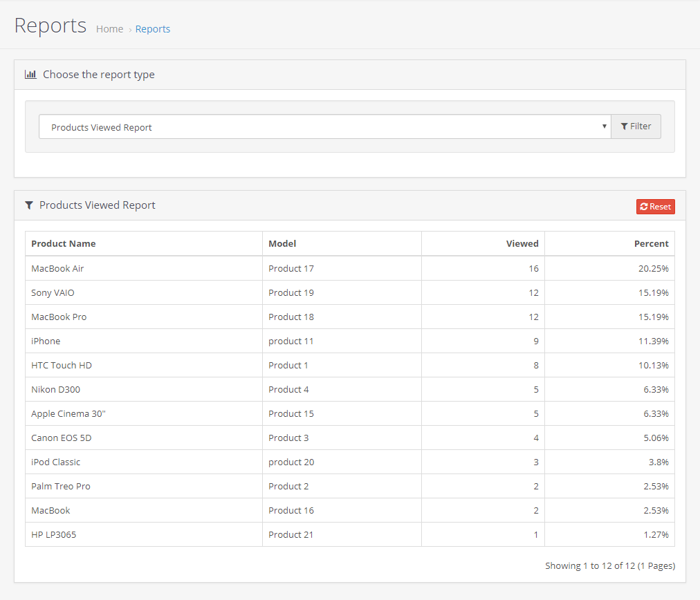This screenshot has height=600, width=700.
Task: Click the viewed count 8 for HTC Touch HD
Action: click(536, 366)
